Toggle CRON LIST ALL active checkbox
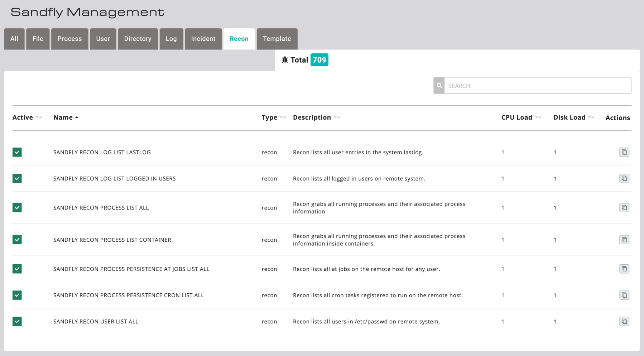This screenshot has height=356, width=644. [17, 295]
